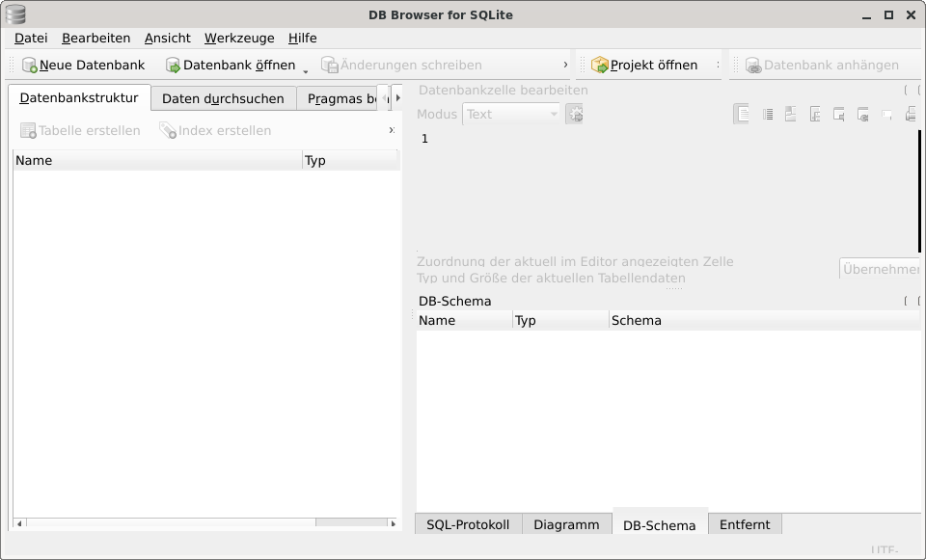This screenshot has width=926, height=560.
Task: Open the Bearbeiten menu
Action: point(96,39)
